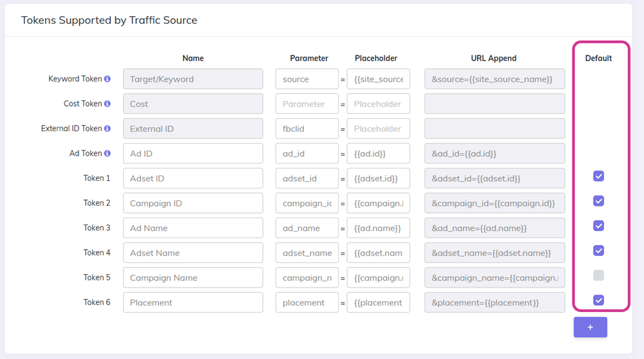Click the Ad ID name field

click(x=193, y=154)
